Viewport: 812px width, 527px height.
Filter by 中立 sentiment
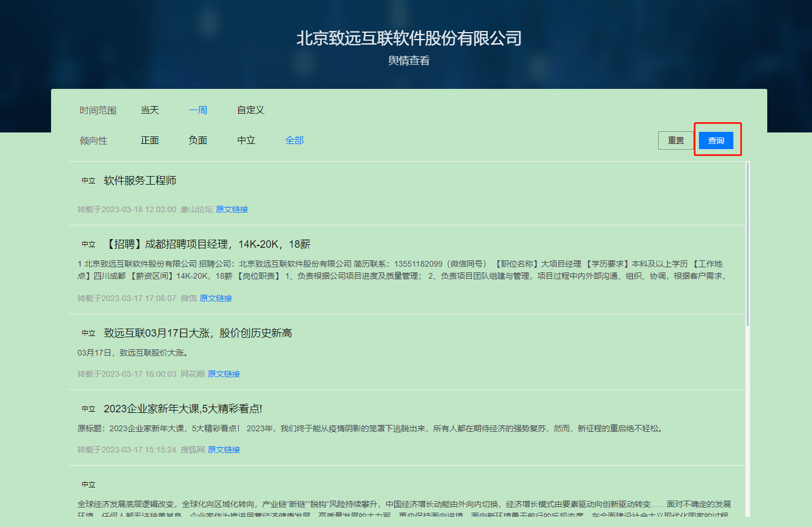[246, 140]
